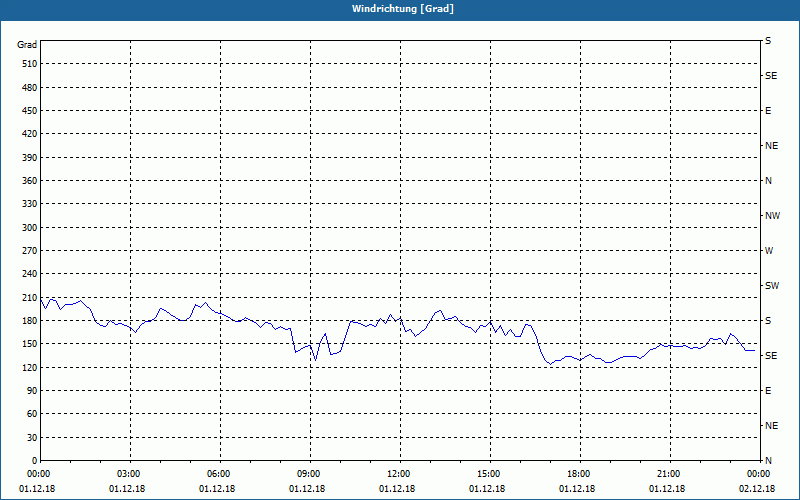Click the E compass label beside the 450 gridline
This screenshot has height=500, width=800.
point(768,111)
